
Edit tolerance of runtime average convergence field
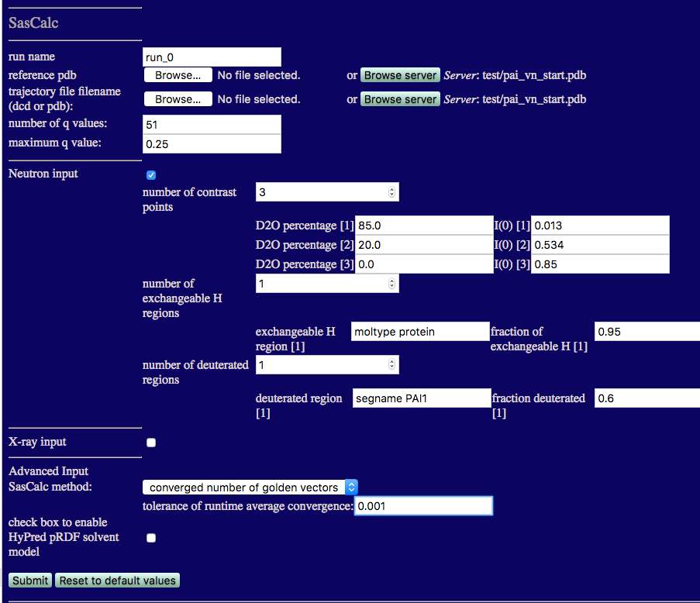(x=423, y=505)
